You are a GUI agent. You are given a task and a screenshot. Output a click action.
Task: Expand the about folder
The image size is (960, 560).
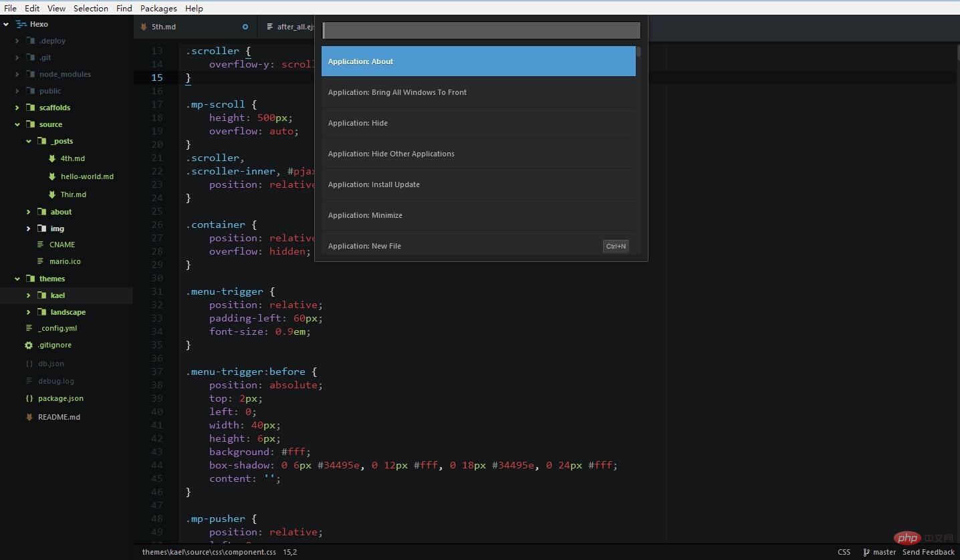29,212
